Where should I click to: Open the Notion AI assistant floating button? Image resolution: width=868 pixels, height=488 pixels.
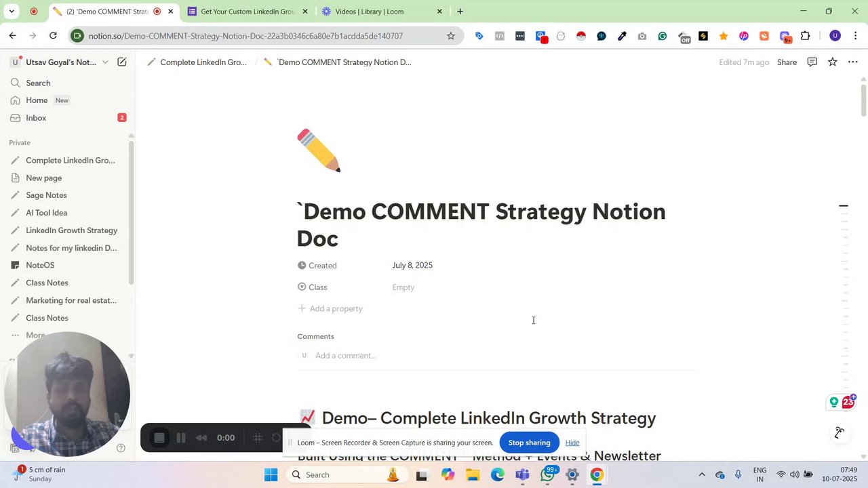[x=840, y=433]
